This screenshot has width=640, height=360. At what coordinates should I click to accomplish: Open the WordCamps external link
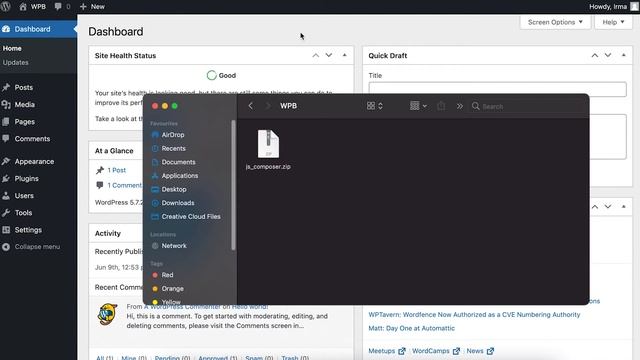pyautogui.click(x=436, y=351)
